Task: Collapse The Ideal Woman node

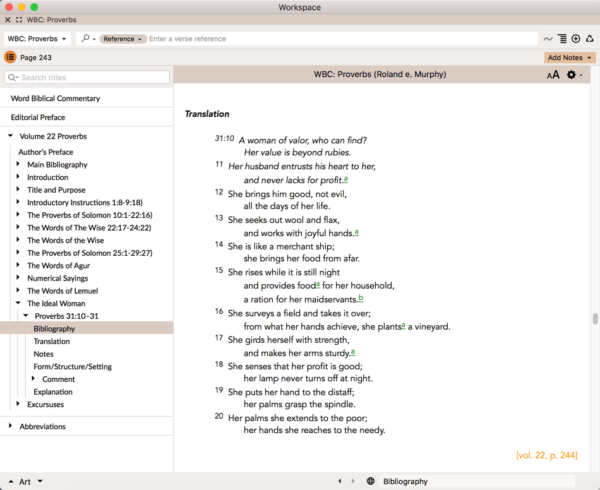Action: pyautogui.click(x=18, y=303)
